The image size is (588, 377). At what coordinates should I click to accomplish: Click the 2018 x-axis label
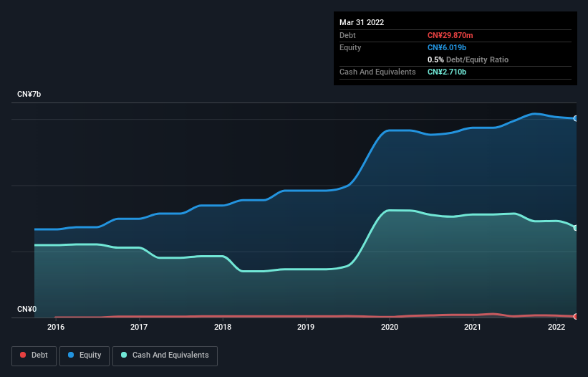point(223,327)
